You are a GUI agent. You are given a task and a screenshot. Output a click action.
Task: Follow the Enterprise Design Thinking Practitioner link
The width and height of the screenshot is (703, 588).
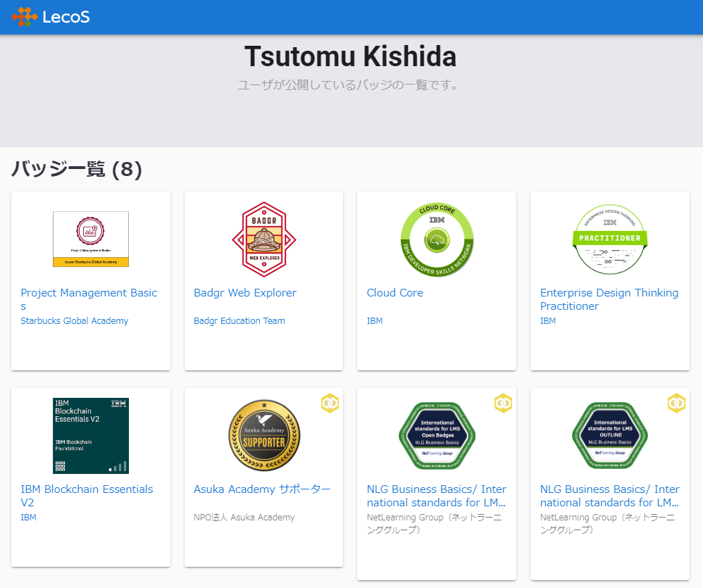tap(609, 299)
